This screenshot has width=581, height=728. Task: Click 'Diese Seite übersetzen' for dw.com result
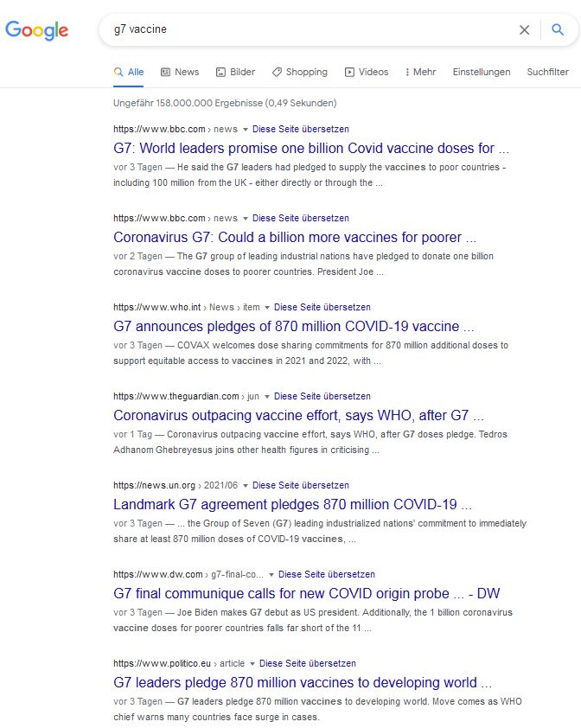coord(326,574)
